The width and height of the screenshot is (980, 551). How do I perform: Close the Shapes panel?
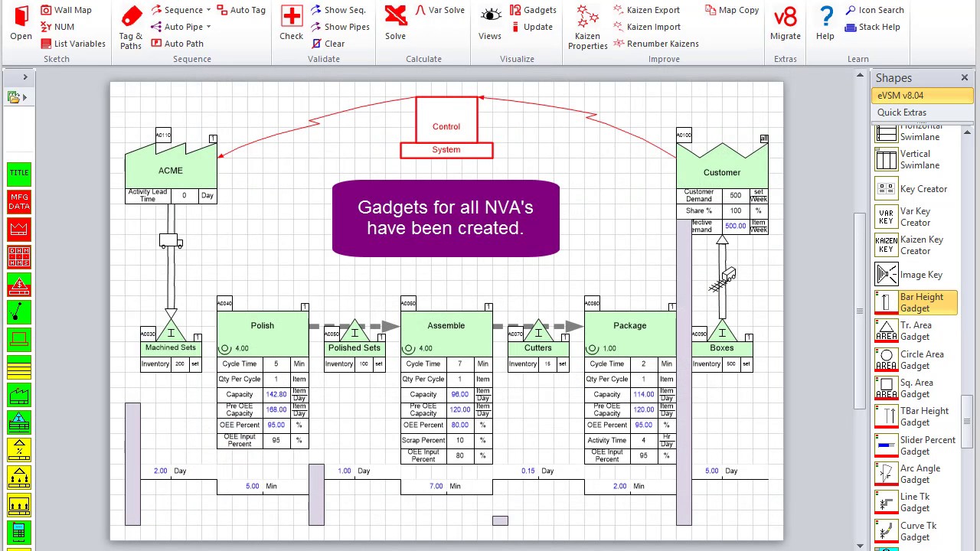coord(965,78)
